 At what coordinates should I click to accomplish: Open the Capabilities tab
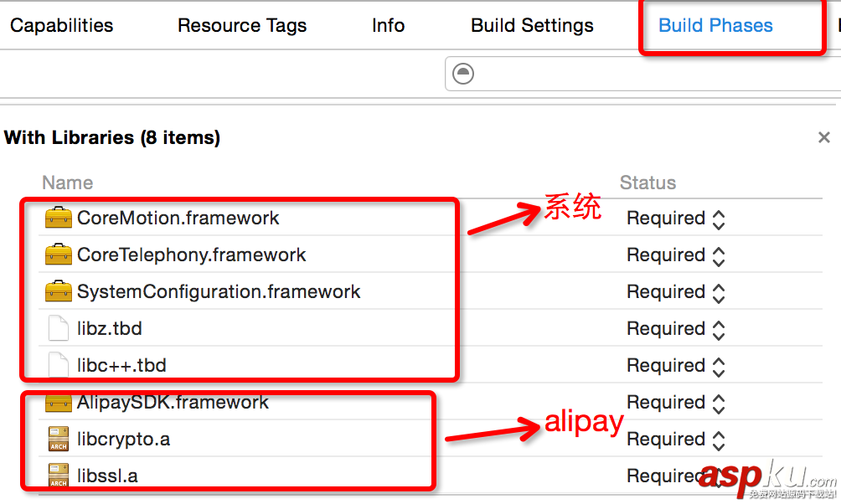pos(61,25)
